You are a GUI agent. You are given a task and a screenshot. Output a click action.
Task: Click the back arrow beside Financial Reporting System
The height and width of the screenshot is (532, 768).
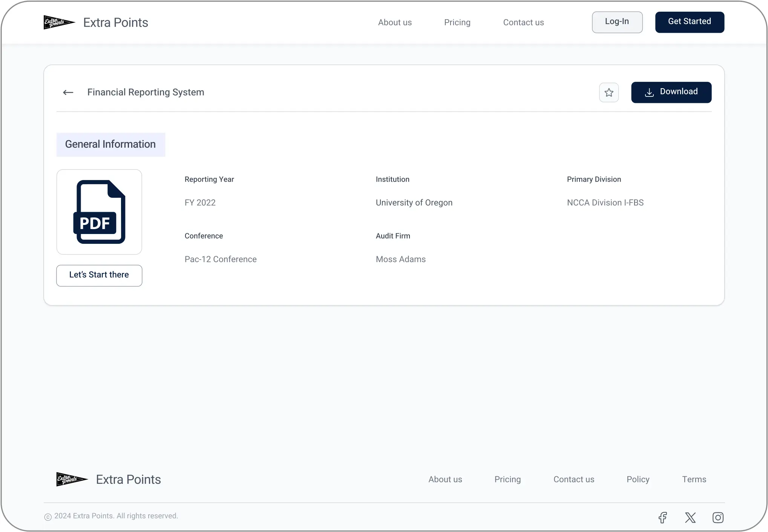point(68,92)
